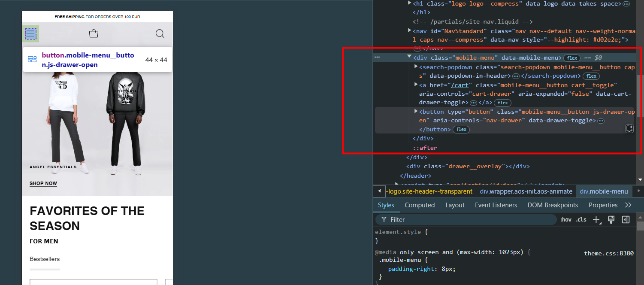644x285 pixels.
Task: Click the ellipsis after the h1 logo tag
Action: pos(626,3)
